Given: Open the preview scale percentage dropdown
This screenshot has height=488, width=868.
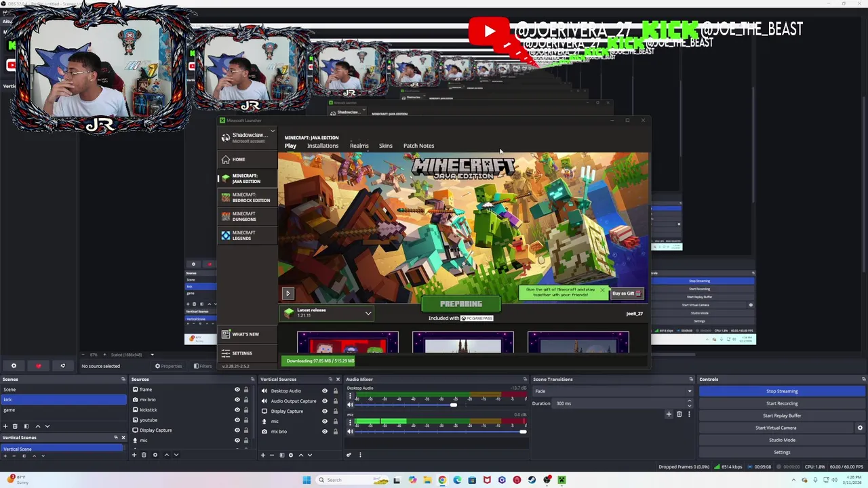Looking at the screenshot, I should tap(152, 354).
